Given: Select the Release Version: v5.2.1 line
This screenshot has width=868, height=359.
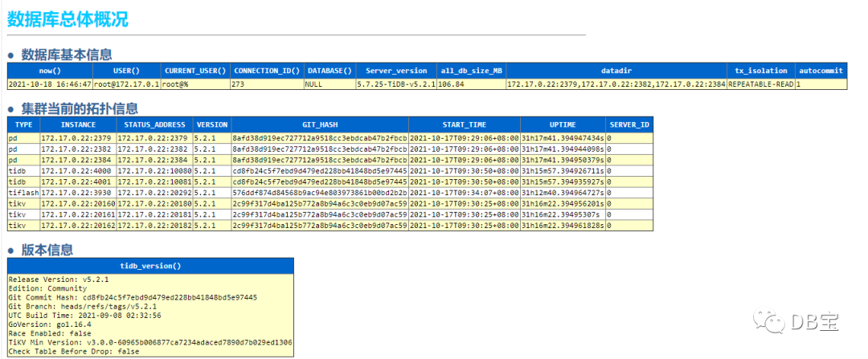Looking at the screenshot, I should (58, 279).
